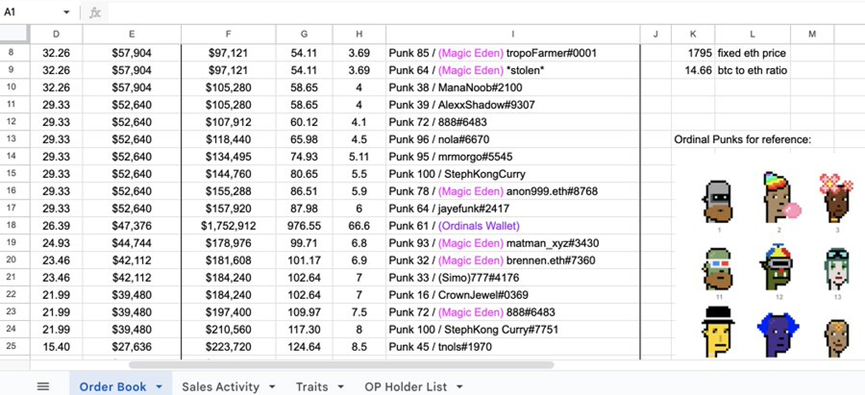
Task: Switch to the Traits sheet tab
Action: click(x=312, y=387)
